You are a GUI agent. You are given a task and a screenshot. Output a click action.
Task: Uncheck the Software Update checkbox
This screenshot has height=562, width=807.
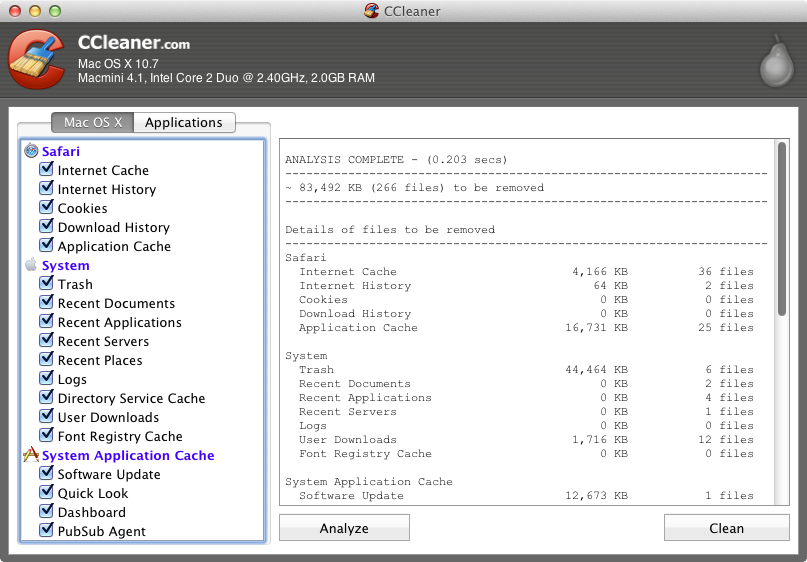46,474
